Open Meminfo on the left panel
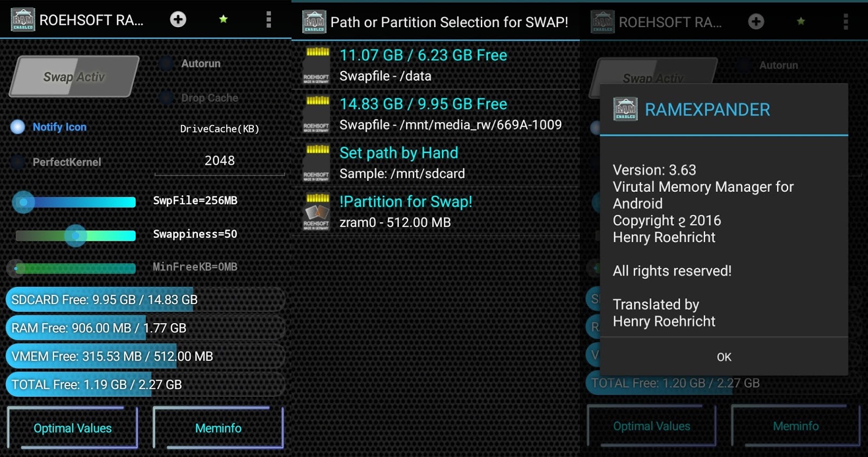 (x=218, y=428)
